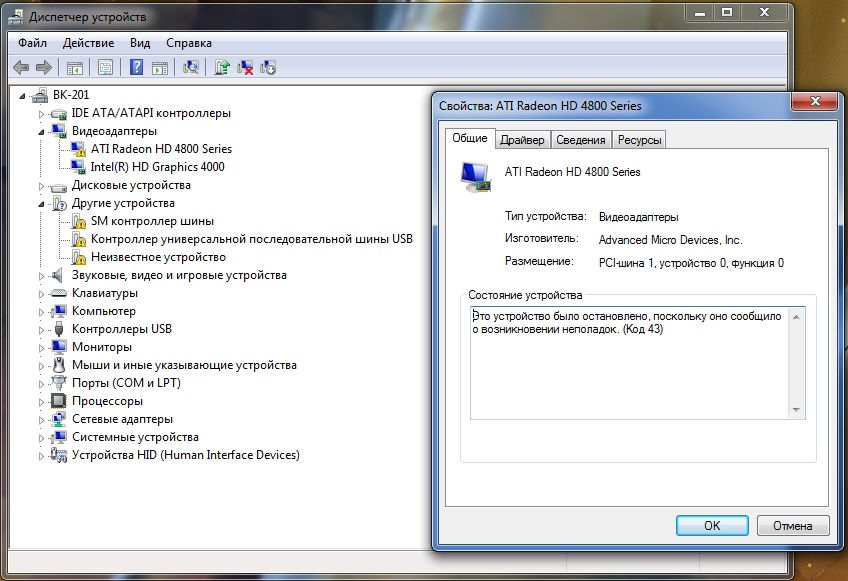Viewport: 848px width, 581px height.
Task: Switch to the Драйвер tab
Action: click(522, 140)
